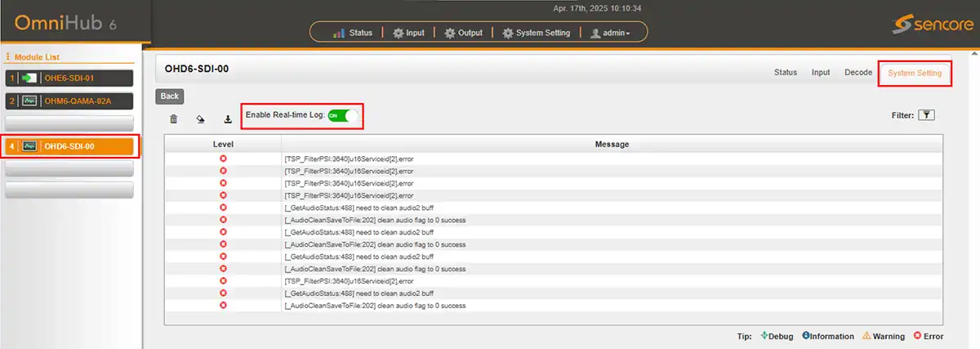
Task: Switch to the module Input tab
Action: tap(821, 73)
